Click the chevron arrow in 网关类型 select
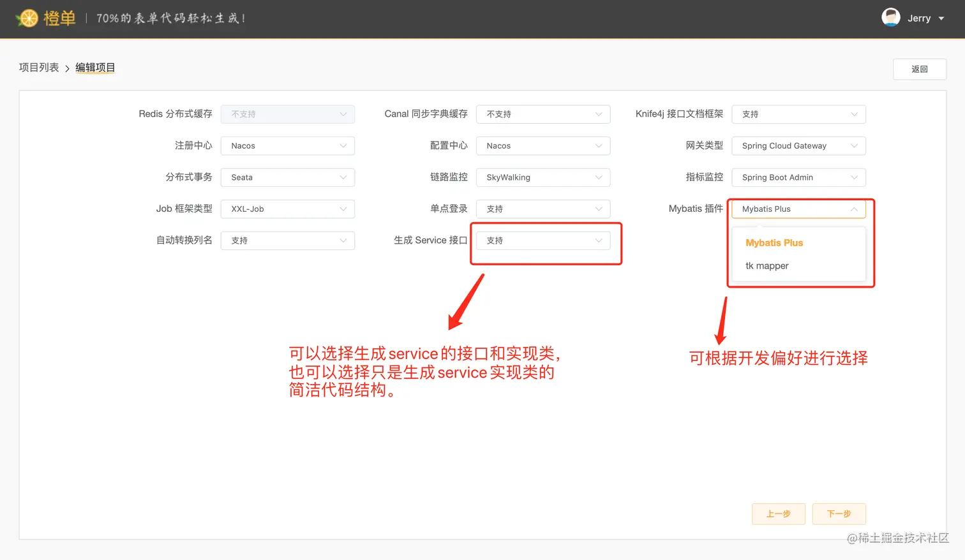This screenshot has width=965, height=560. coord(854,145)
